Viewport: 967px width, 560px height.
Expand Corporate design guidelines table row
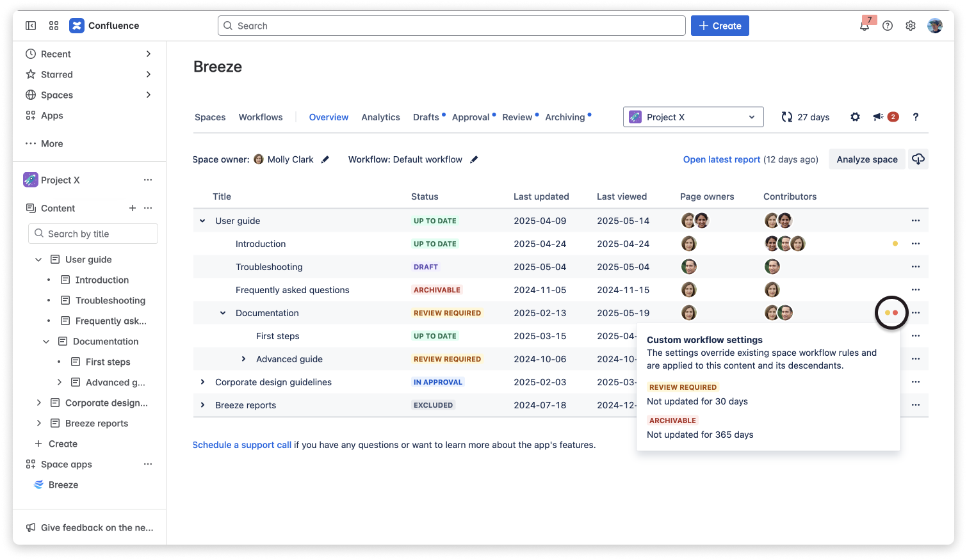coord(202,382)
